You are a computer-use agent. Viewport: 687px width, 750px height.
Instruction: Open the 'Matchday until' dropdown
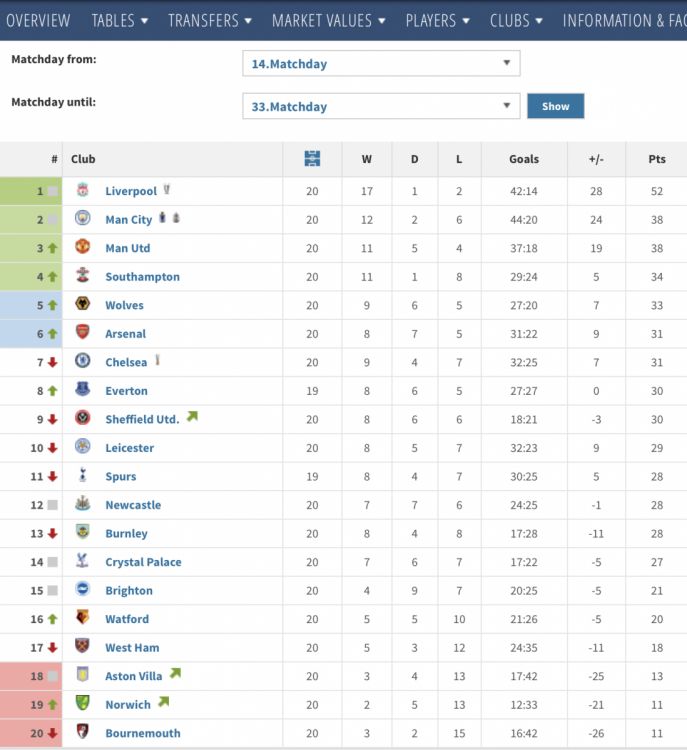(381, 106)
